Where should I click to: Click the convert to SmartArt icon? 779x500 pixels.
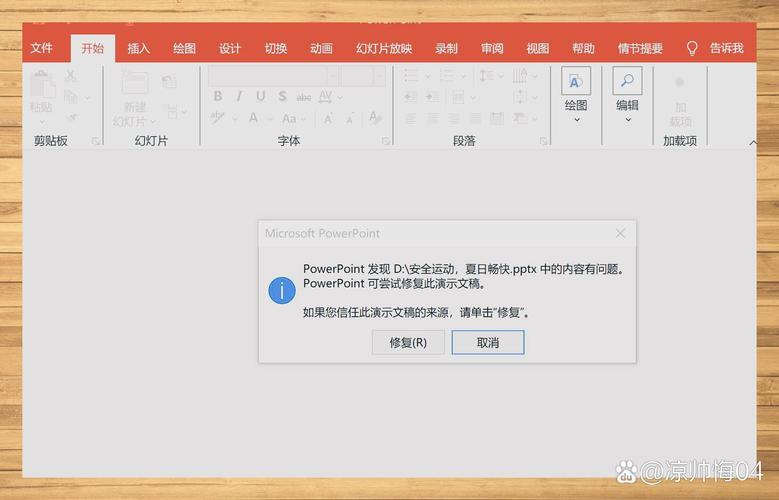(x=520, y=119)
